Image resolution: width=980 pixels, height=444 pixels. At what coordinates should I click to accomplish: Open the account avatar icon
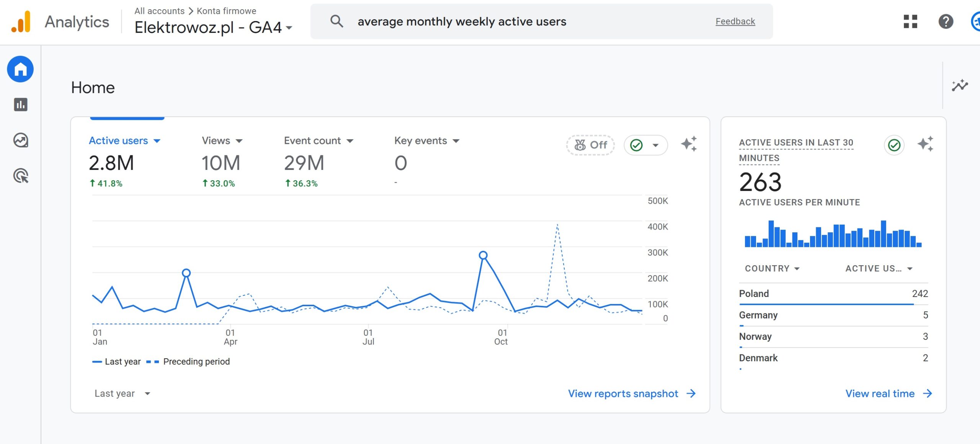click(976, 21)
